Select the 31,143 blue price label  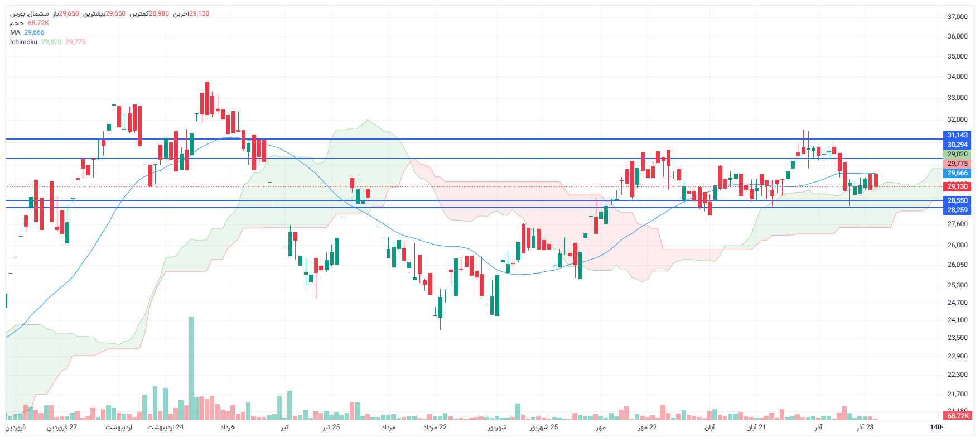point(957,135)
